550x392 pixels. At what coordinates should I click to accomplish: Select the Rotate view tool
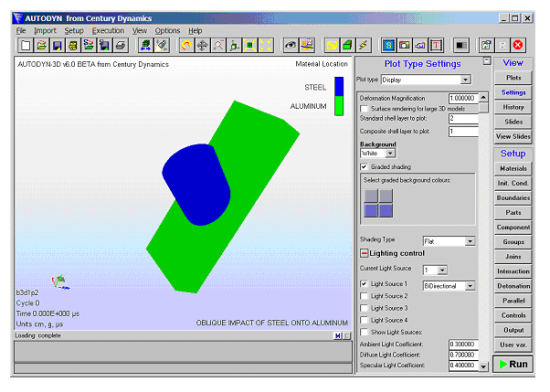pos(187,45)
